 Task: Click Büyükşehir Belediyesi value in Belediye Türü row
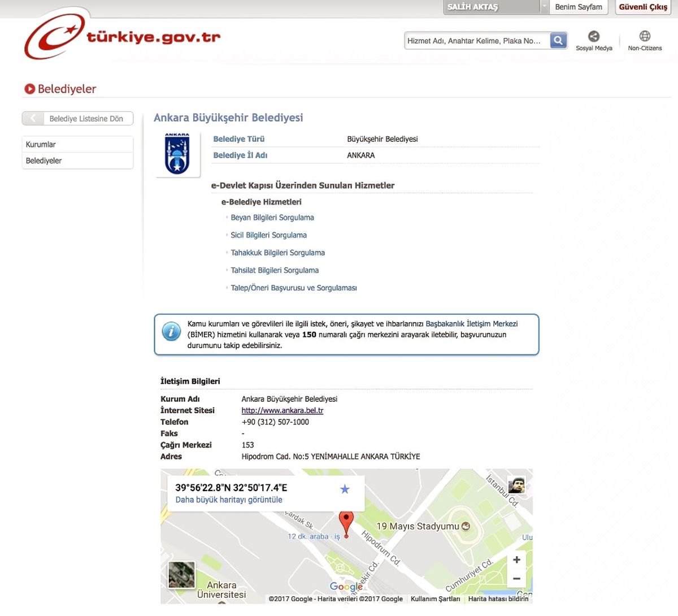pos(383,139)
